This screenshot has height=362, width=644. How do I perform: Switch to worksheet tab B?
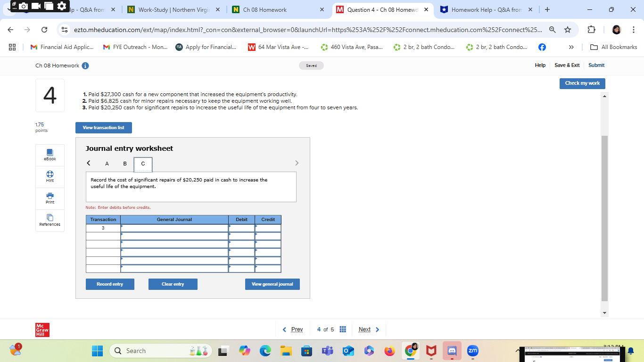[x=125, y=164]
